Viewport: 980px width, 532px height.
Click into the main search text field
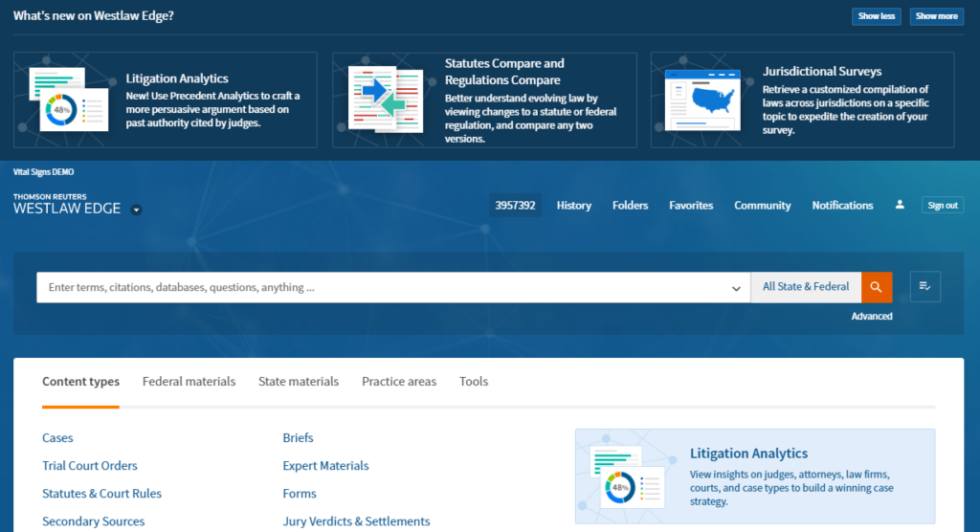point(383,288)
